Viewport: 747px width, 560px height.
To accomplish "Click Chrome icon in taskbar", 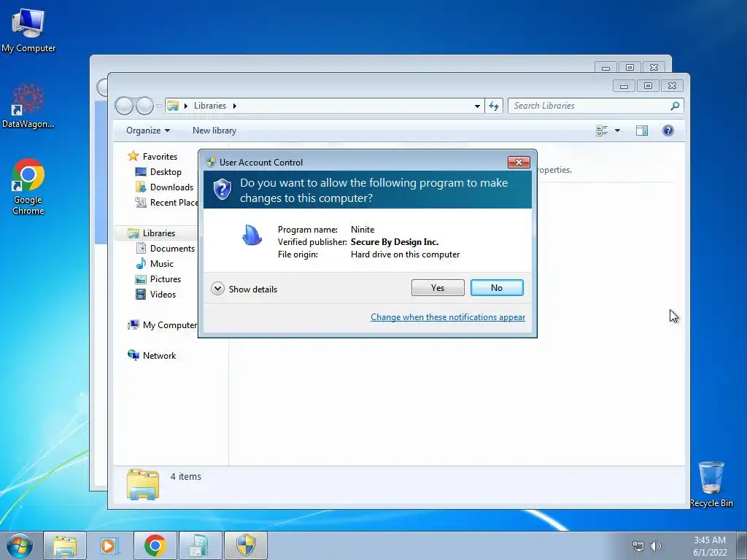I will coord(155,545).
